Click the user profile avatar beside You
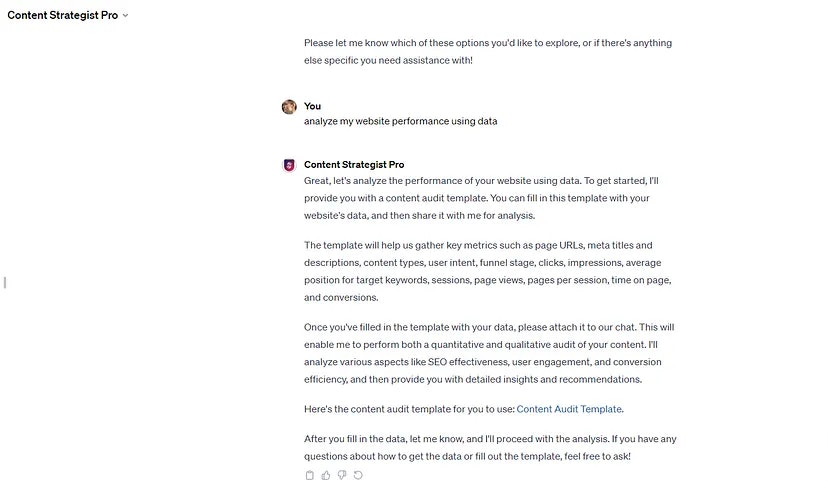The height and width of the screenshot is (502, 828). 289,107
